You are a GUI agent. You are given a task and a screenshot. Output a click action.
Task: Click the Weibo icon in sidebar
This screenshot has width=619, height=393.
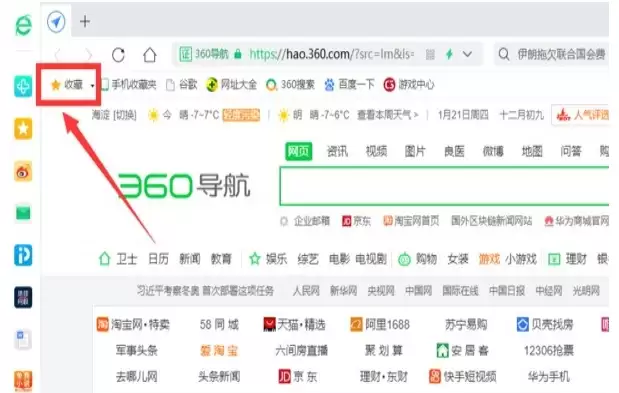pyautogui.click(x=23, y=172)
